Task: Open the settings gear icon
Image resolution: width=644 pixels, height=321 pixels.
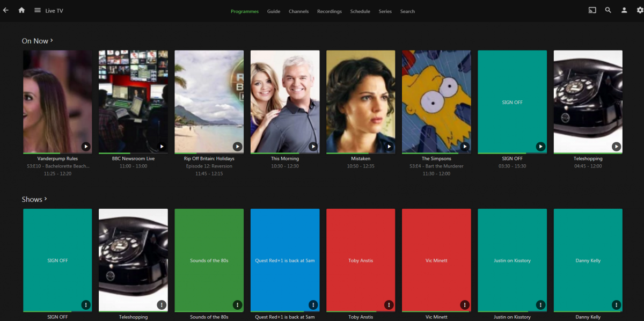Action: 639,10
